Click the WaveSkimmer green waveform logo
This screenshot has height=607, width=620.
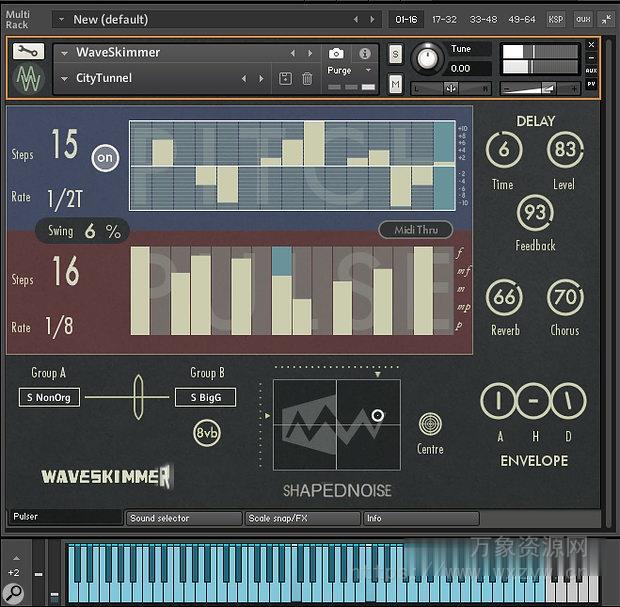tap(28, 78)
